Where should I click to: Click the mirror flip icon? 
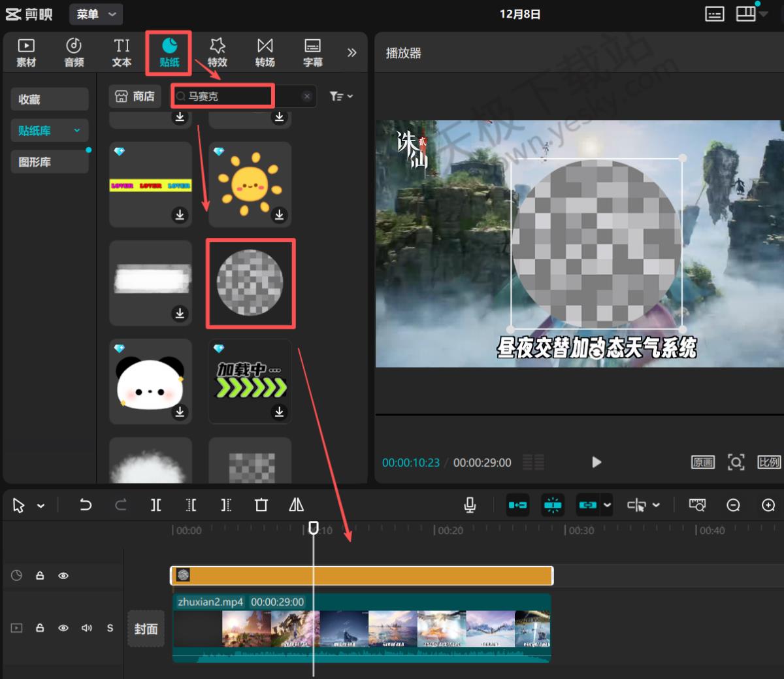click(296, 505)
